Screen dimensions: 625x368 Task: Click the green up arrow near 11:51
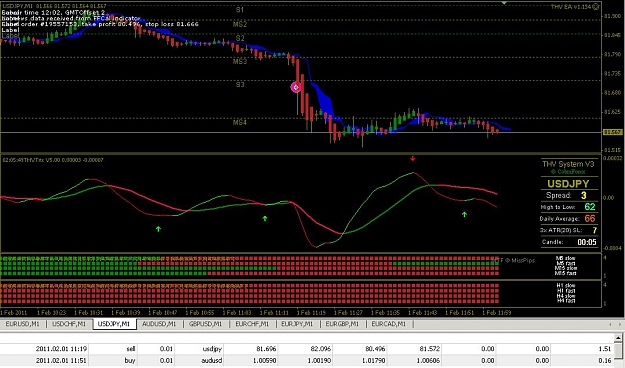pyautogui.click(x=464, y=215)
